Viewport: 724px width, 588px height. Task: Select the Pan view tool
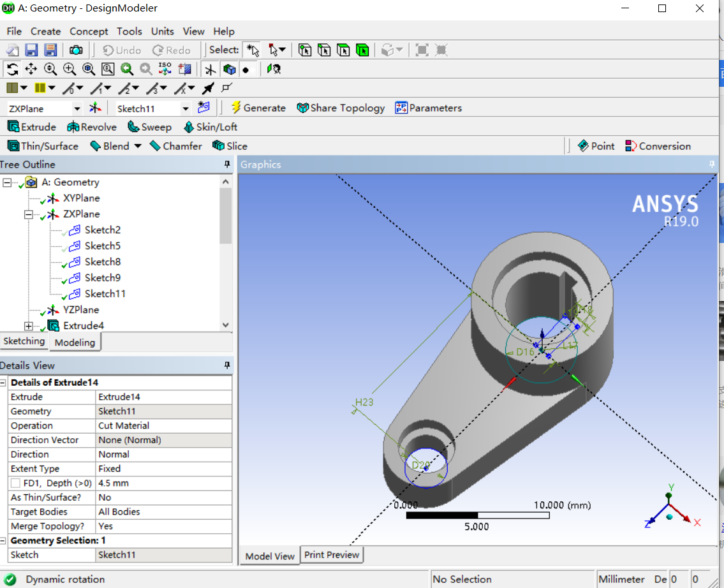click(x=31, y=70)
